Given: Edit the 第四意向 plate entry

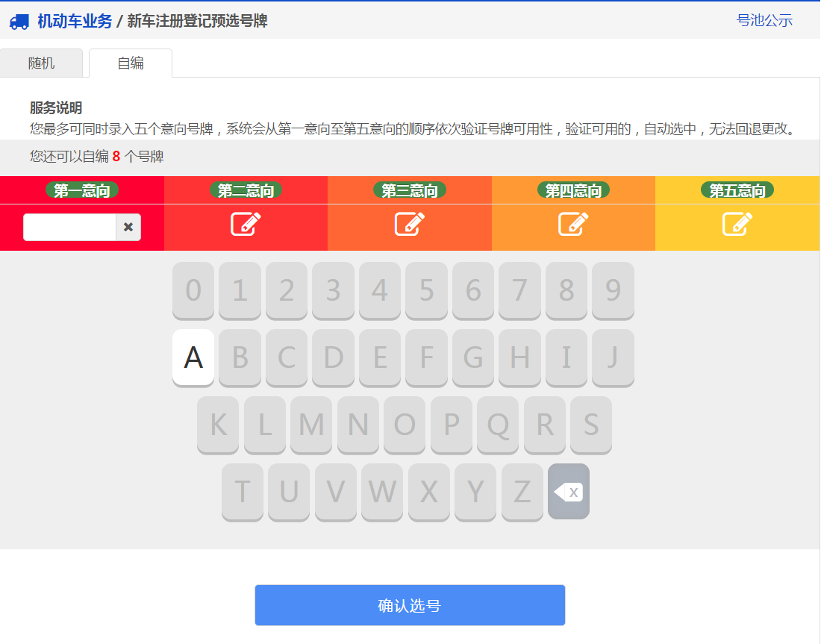Looking at the screenshot, I should click(573, 224).
